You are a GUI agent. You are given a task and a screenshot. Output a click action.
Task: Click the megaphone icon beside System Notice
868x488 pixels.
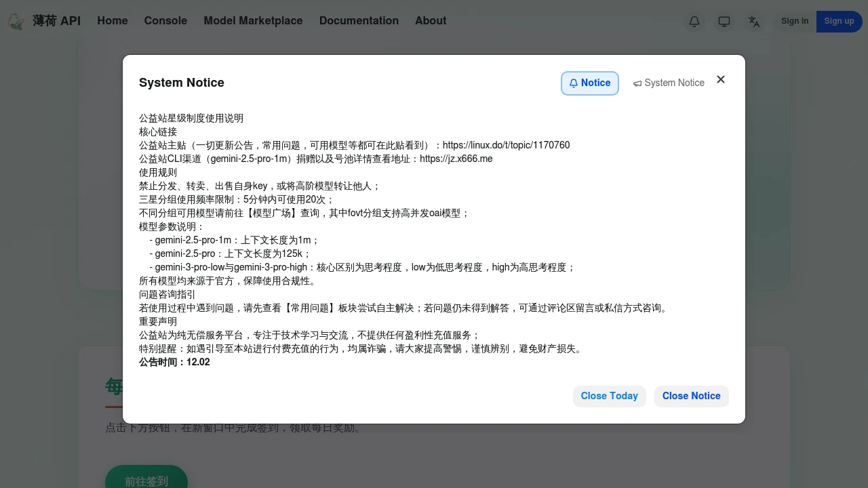coord(637,83)
